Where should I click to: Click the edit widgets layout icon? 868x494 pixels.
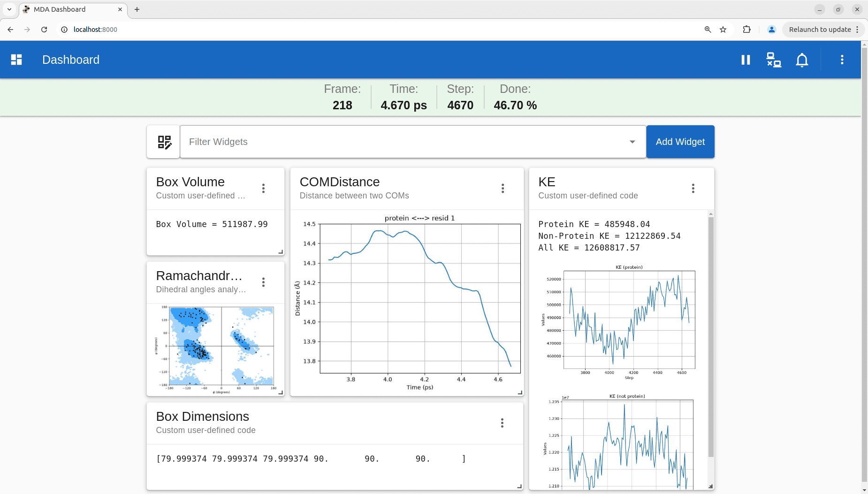pos(164,142)
